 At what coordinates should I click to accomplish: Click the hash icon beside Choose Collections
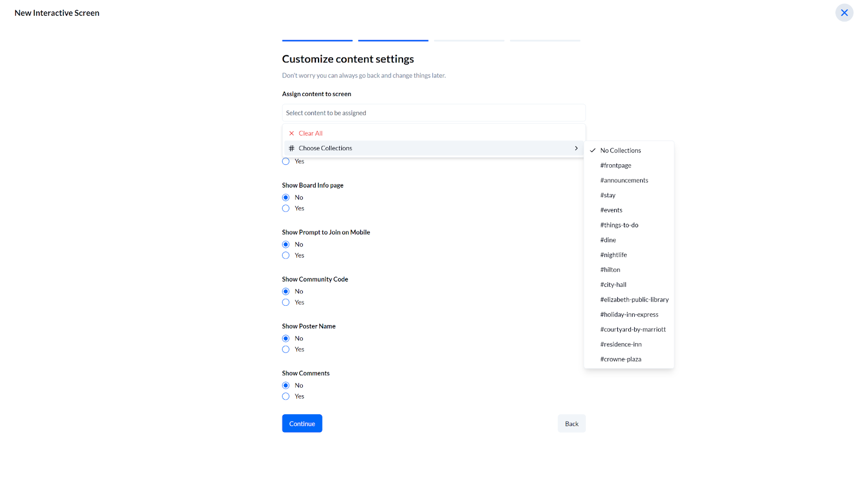point(291,148)
